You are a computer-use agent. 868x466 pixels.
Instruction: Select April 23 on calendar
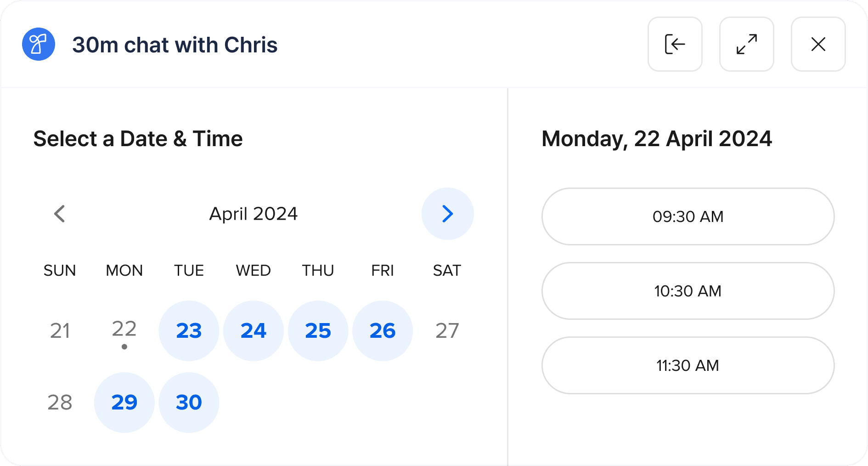[189, 331]
